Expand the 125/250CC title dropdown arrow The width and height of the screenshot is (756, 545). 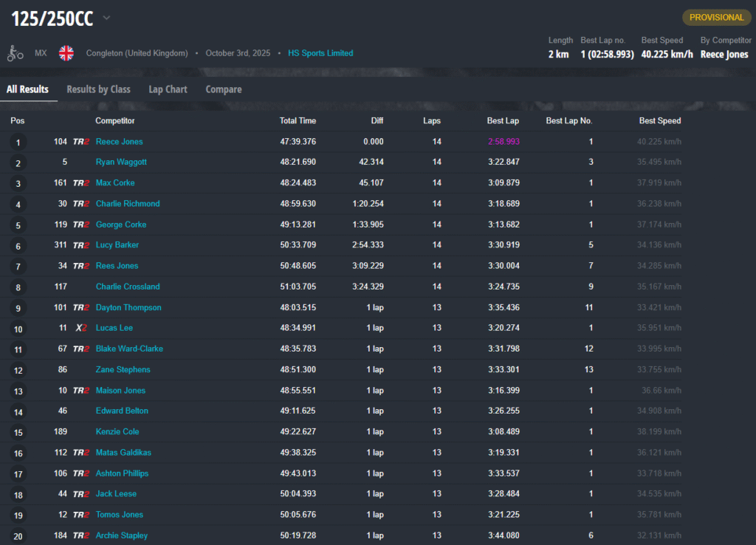pyautogui.click(x=106, y=18)
